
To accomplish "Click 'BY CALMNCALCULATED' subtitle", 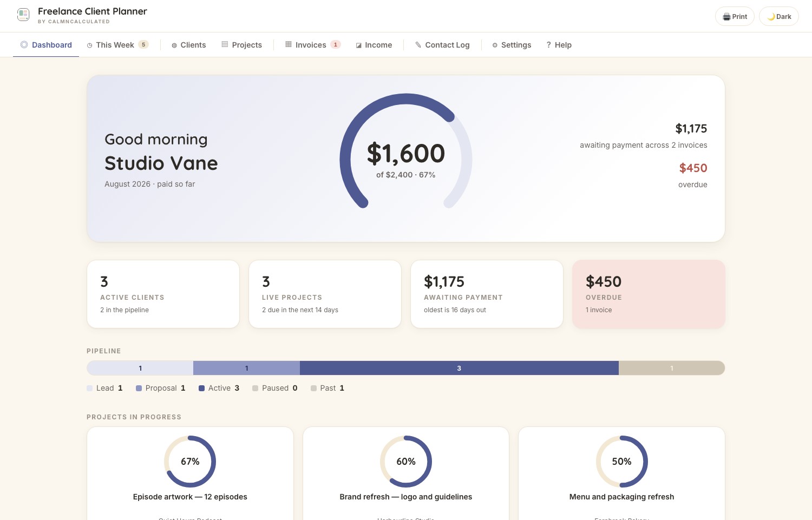I will point(74,22).
